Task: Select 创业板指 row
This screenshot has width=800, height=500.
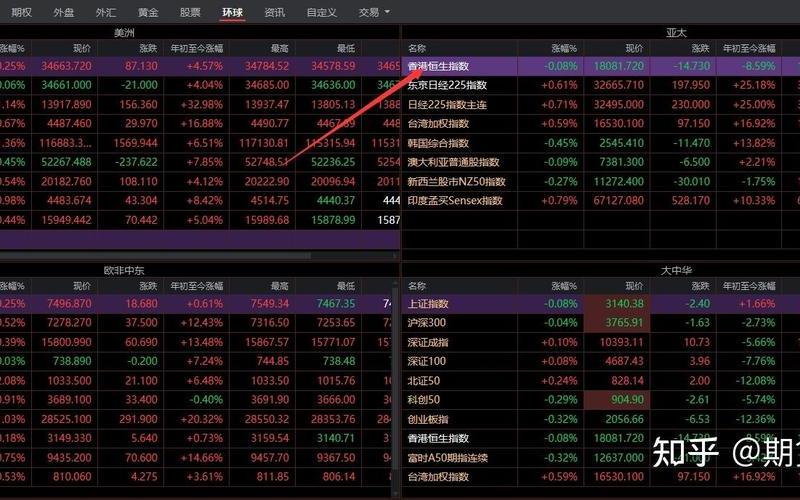Action: [601, 419]
